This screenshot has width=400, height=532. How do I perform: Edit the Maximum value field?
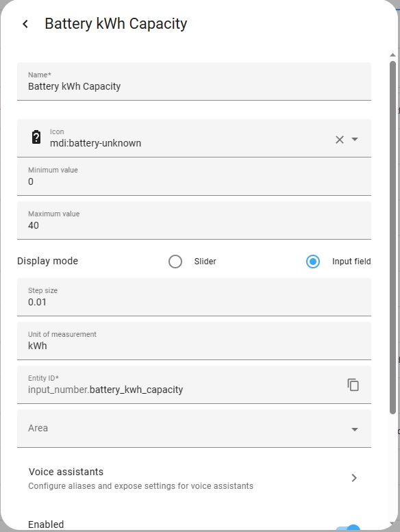pyautogui.click(x=194, y=220)
